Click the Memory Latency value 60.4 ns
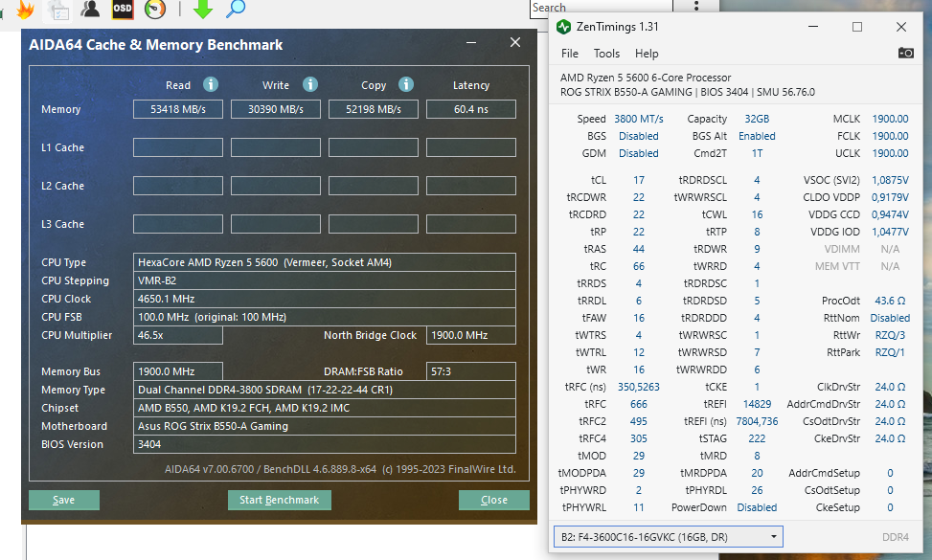Image resolution: width=932 pixels, height=560 pixels. 470,109
